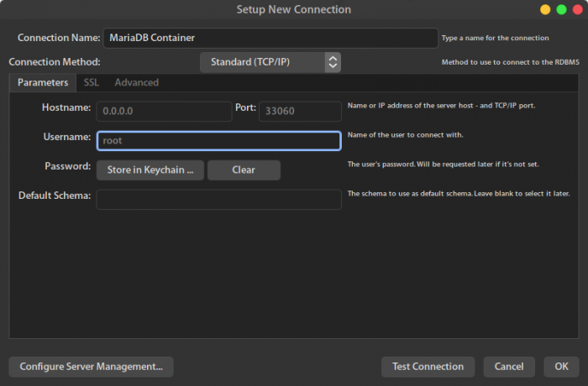Open Configure Server Management
This screenshot has width=588, height=386.
coord(91,367)
